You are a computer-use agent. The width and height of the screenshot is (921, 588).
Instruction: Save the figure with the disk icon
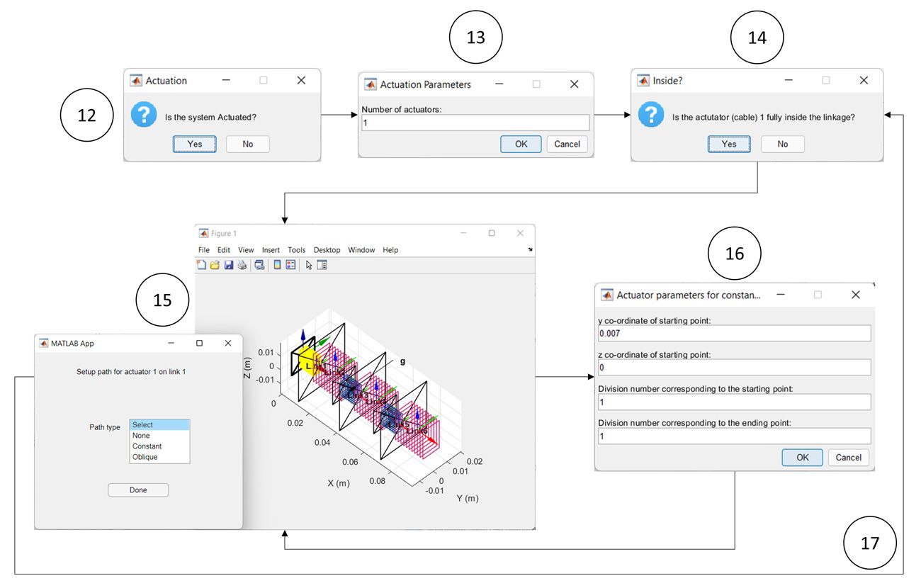pos(228,264)
